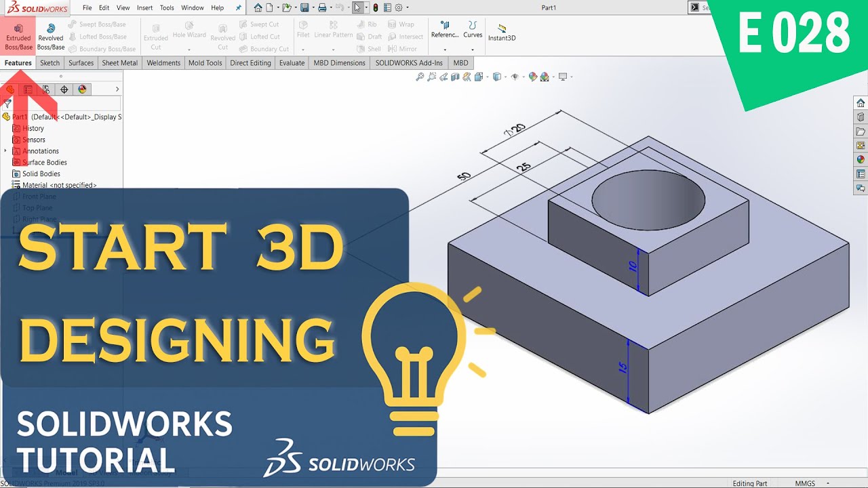The image size is (868, 488).
Task: Click the Curves tool
Action: pyautogui.click(x=473, y=30)
